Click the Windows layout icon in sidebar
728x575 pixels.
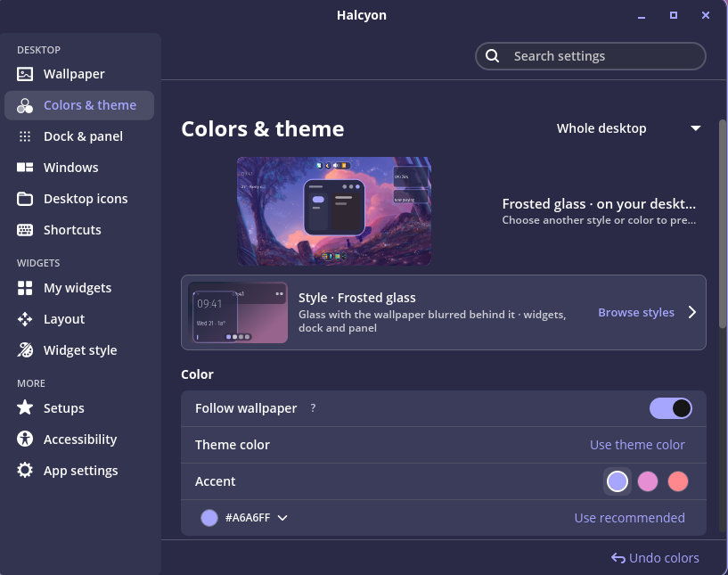pos(25,168)
